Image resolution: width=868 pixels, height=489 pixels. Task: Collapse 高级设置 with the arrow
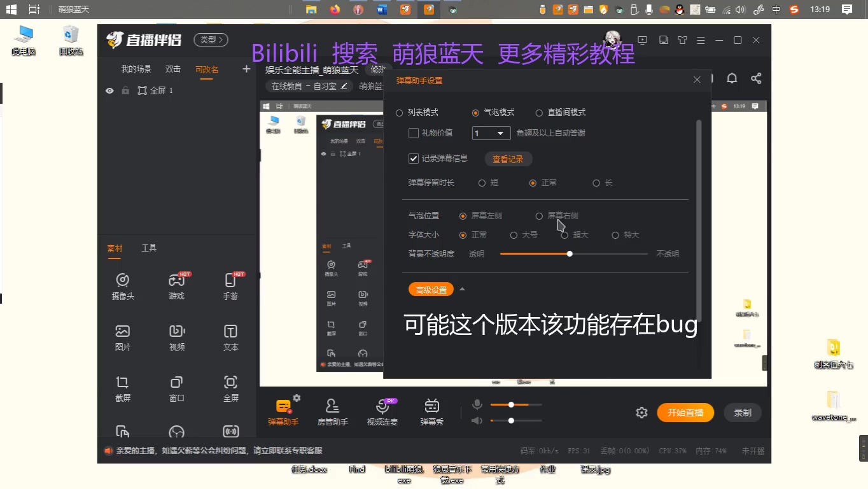click(462, 289)
